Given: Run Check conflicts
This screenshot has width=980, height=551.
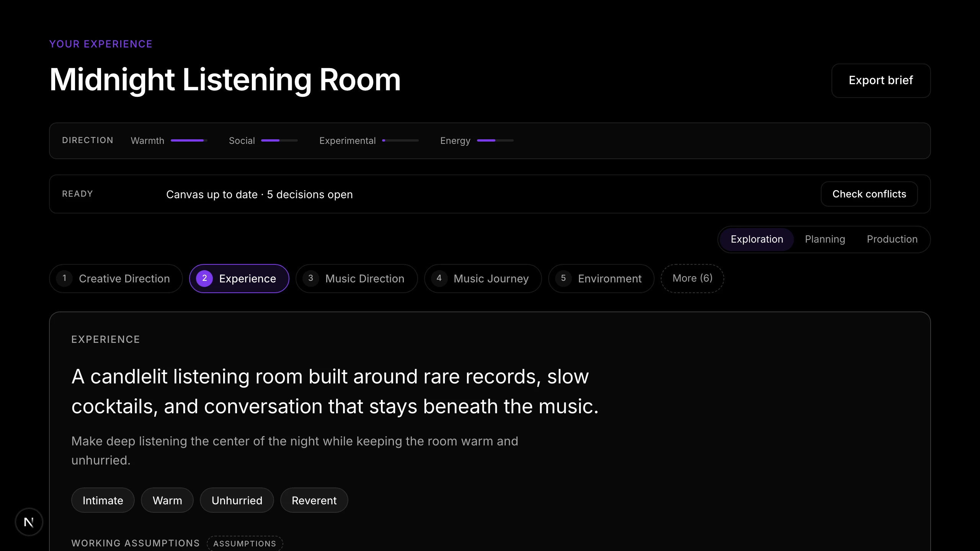Looking at the screenshot, I should tap(869, 194).
